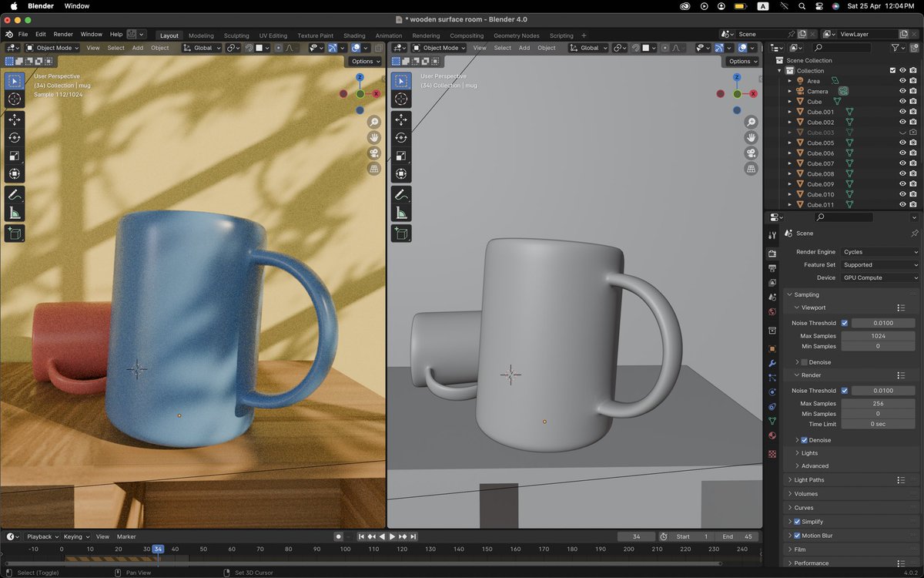Click the X axis on left viewport gizmo
This screenshot has width=924, height=578.
[x=377, y=93]
